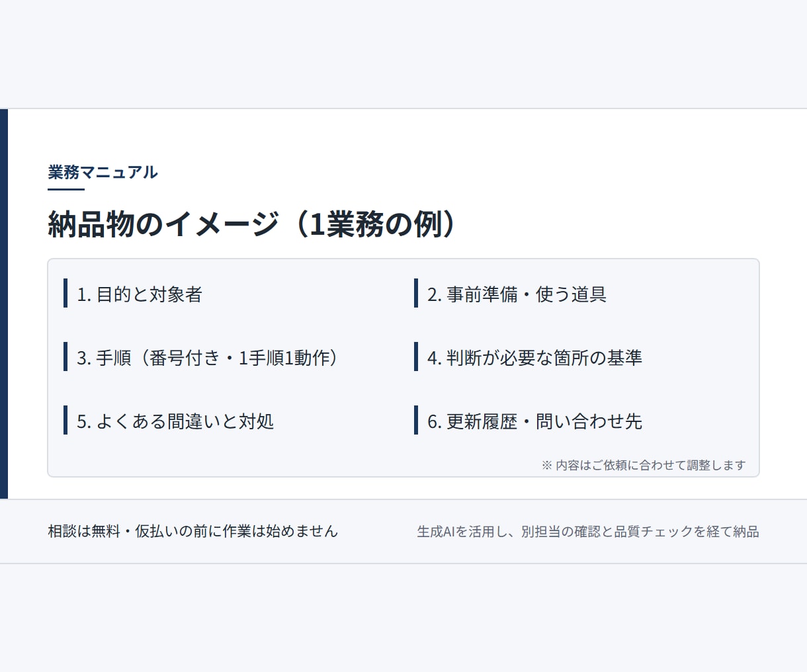807x672 pixels.
Task: Click 4. 判断が必要な箇所の基準
Action: pyautogui.click(x=534, y=357)
